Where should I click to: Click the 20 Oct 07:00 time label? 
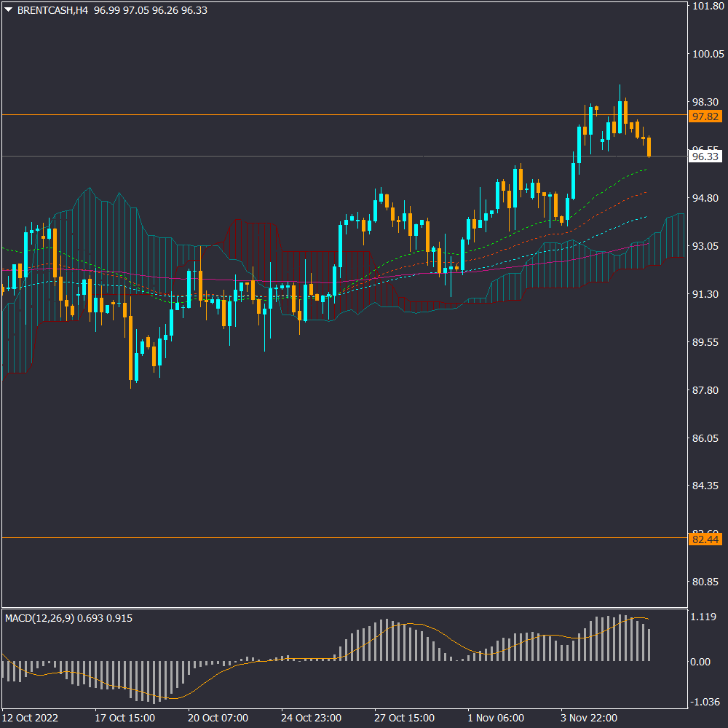coord(218,718)
